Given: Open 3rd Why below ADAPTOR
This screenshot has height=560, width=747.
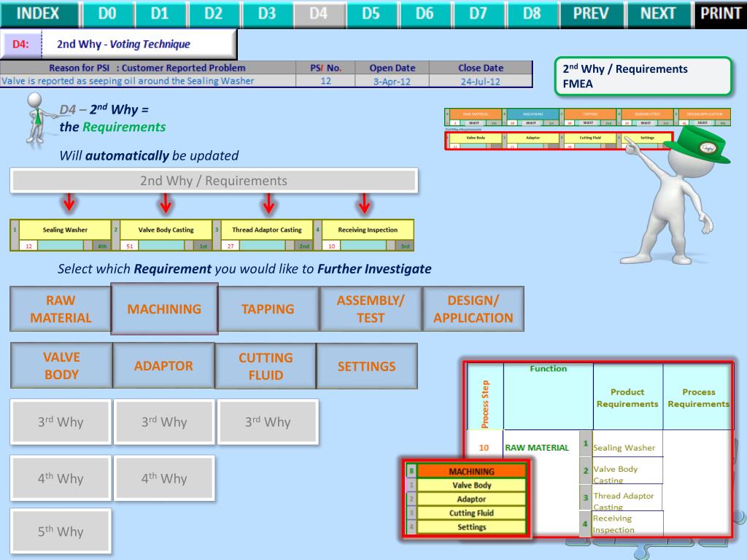Looking at the screenshot, I should pos(164,422).
